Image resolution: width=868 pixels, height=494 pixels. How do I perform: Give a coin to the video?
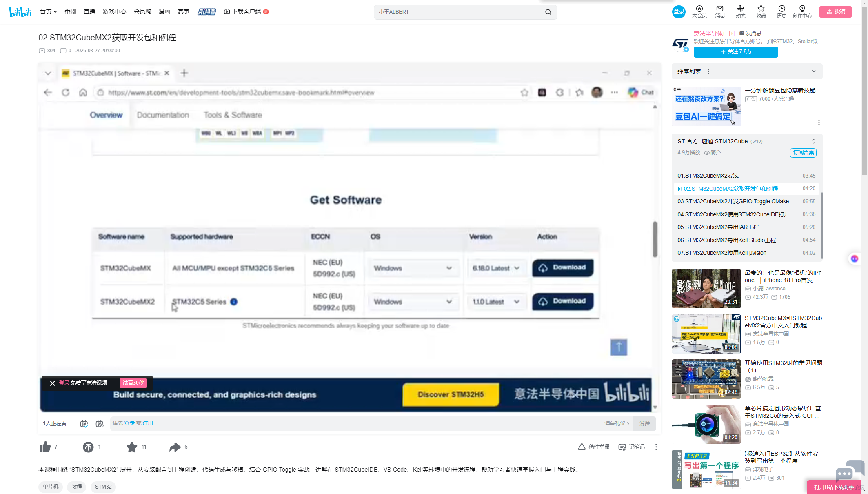(88, 447)
